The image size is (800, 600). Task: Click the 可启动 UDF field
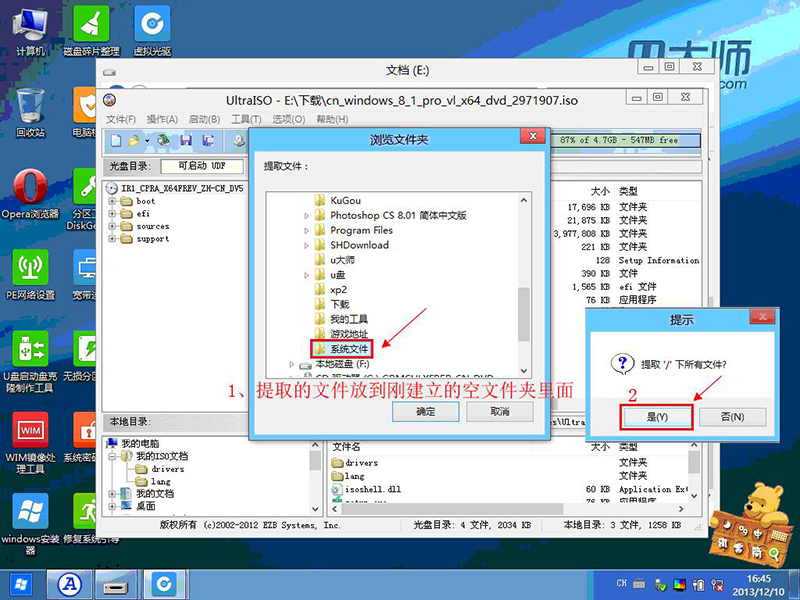pos(202,166)
